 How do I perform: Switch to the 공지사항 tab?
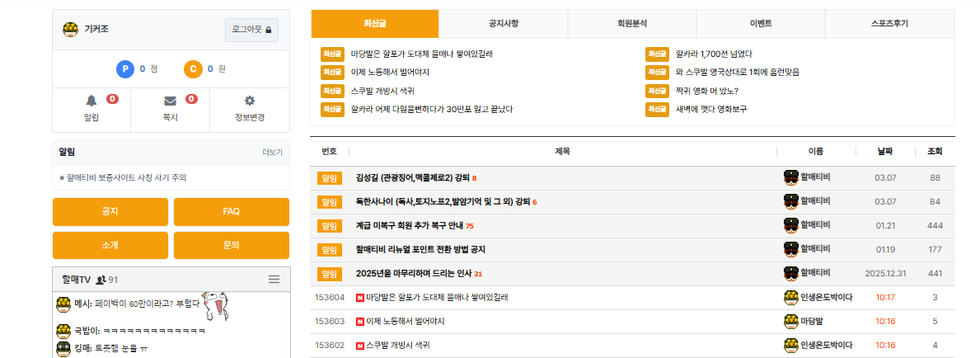(504, 23)
